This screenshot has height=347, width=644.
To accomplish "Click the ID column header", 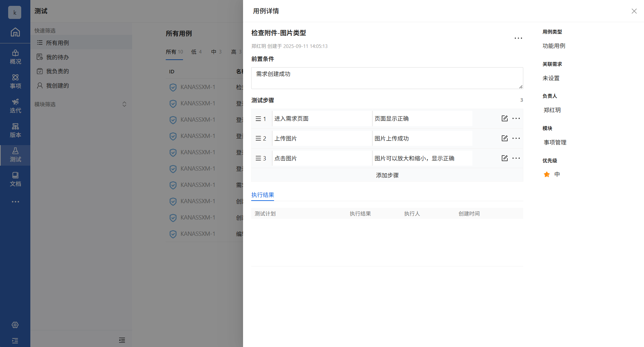I will pos(172,71).
